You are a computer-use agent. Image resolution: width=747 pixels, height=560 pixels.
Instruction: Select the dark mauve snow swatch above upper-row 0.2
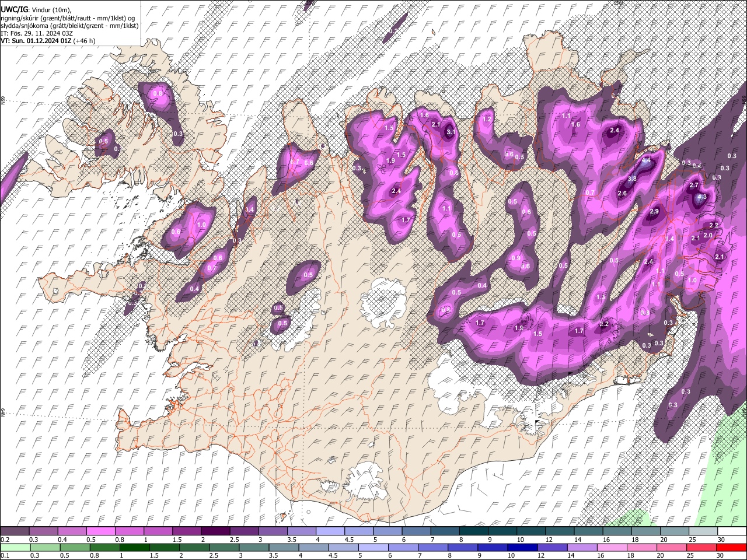coord(15,531)
